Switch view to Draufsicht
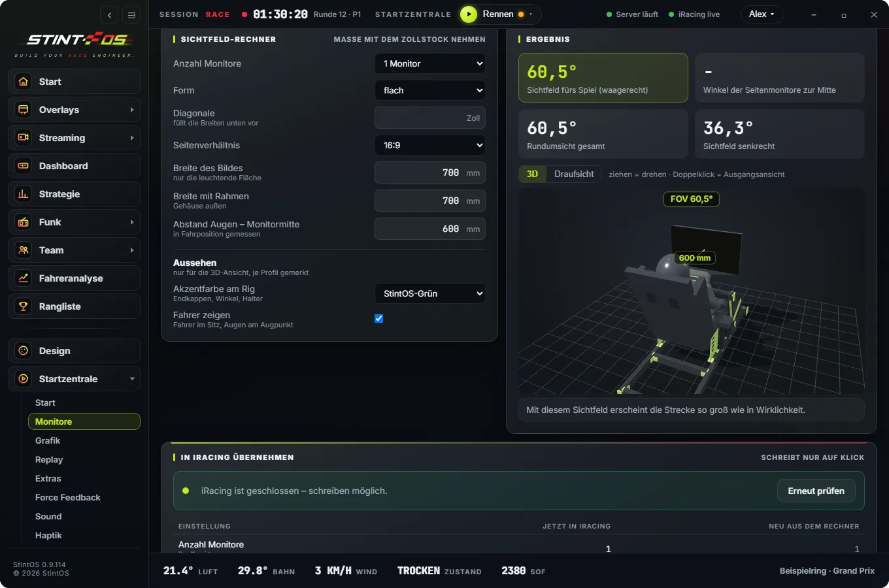 (x=574, y=174)
